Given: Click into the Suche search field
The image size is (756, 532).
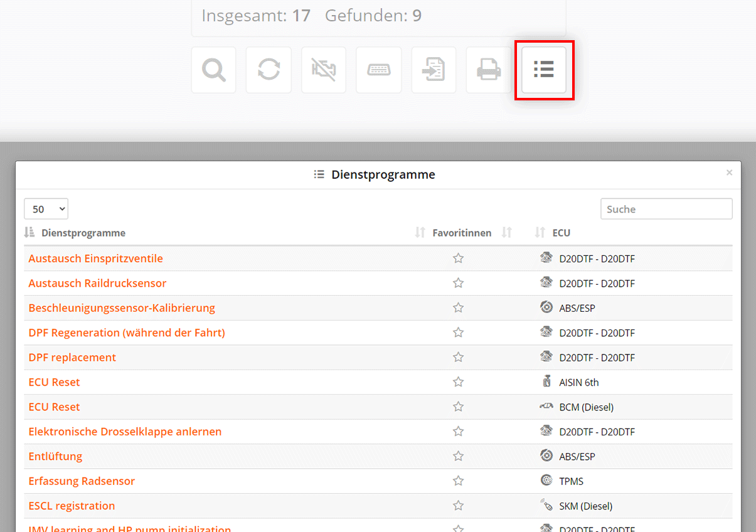Looking at the screenshot, I should pyautogui.click(x=666, y=209).
